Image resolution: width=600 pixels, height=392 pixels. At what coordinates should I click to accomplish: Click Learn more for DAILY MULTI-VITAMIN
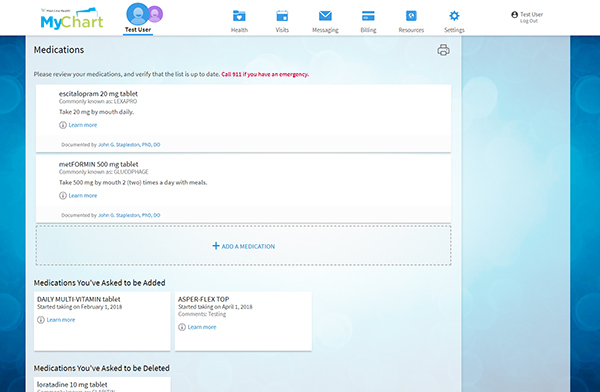[x=61, y=320]
